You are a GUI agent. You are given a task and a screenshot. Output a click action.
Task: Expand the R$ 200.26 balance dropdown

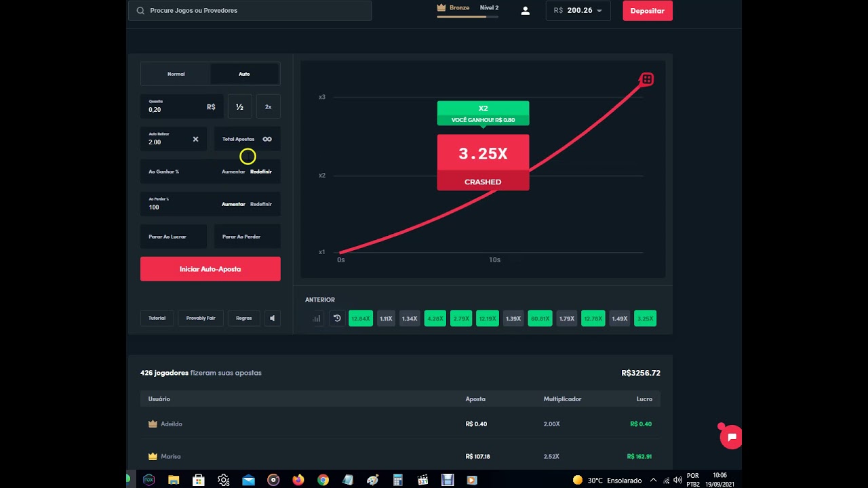tap(578, 11)
